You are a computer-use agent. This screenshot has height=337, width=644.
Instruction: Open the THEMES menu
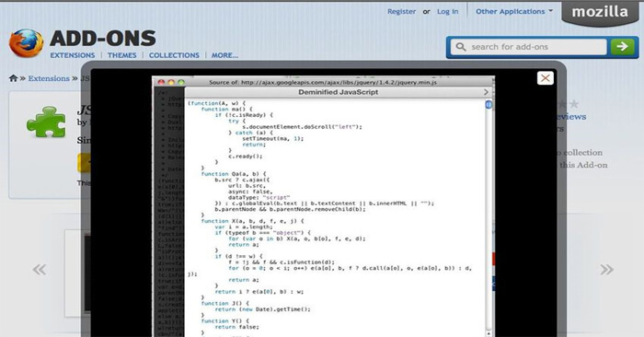tap(122, 55)
